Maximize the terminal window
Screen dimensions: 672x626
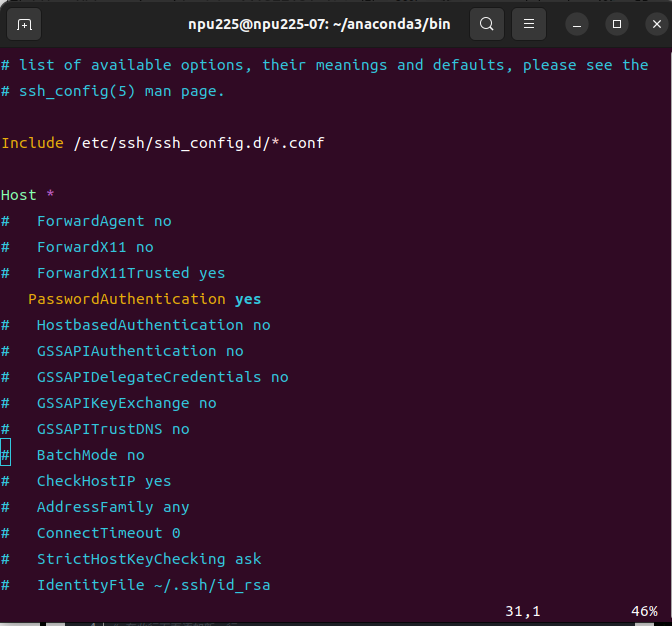click(617, 24)
